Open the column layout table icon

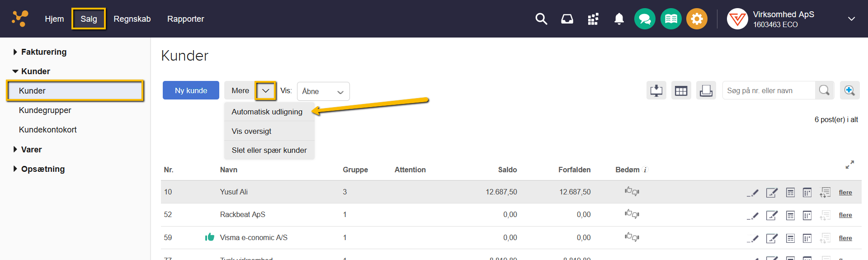pyautogui.click(x=681, y=91)
